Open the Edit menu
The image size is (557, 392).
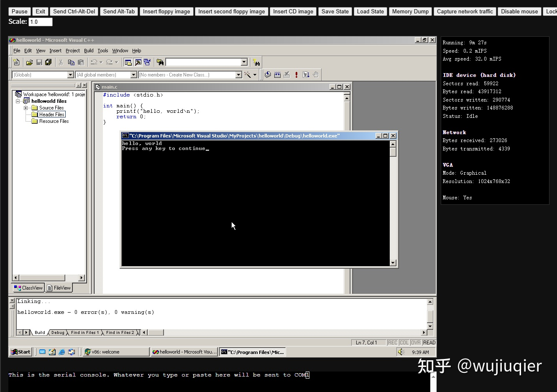pyautogui.click(x=28, y=51)
